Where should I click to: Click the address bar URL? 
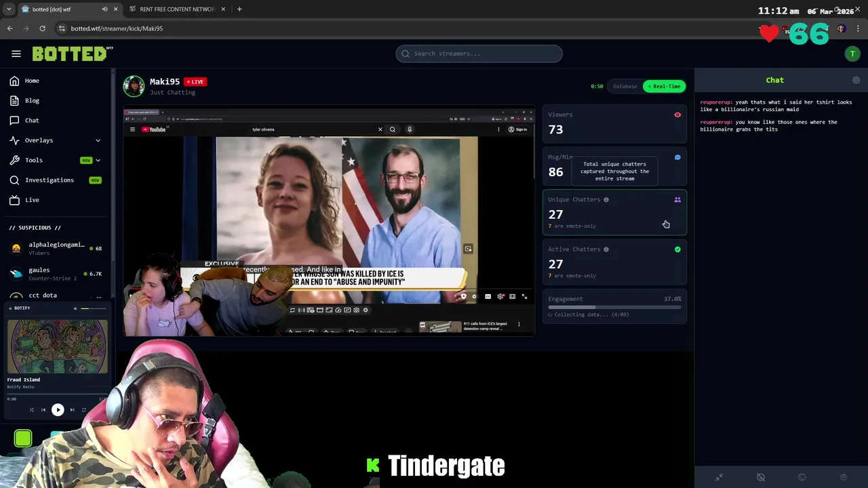(x=117, y=28)
